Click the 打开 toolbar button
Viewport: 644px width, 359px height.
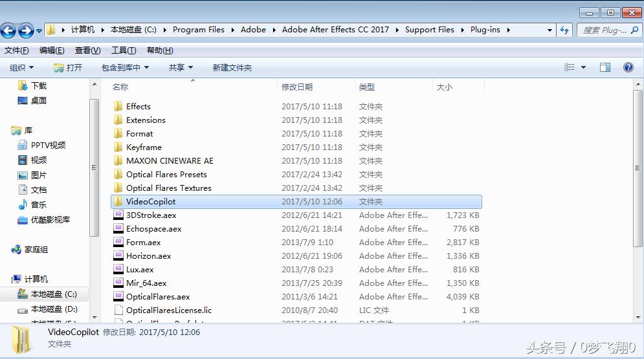coord(68,68)
